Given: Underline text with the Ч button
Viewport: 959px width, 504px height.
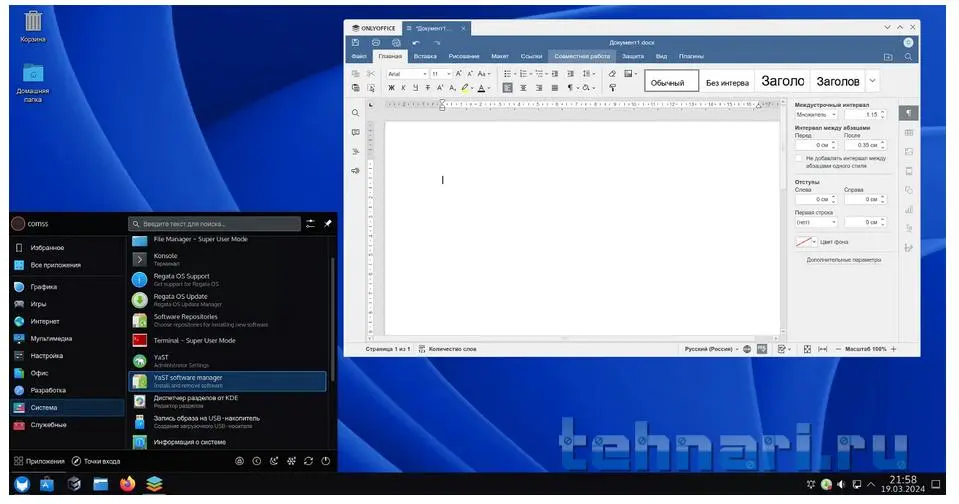Looking at the screenshot, I should (415, 88).
